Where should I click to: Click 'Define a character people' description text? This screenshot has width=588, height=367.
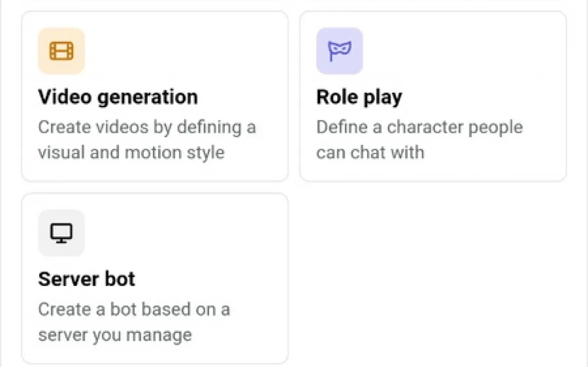coord(420,127)
